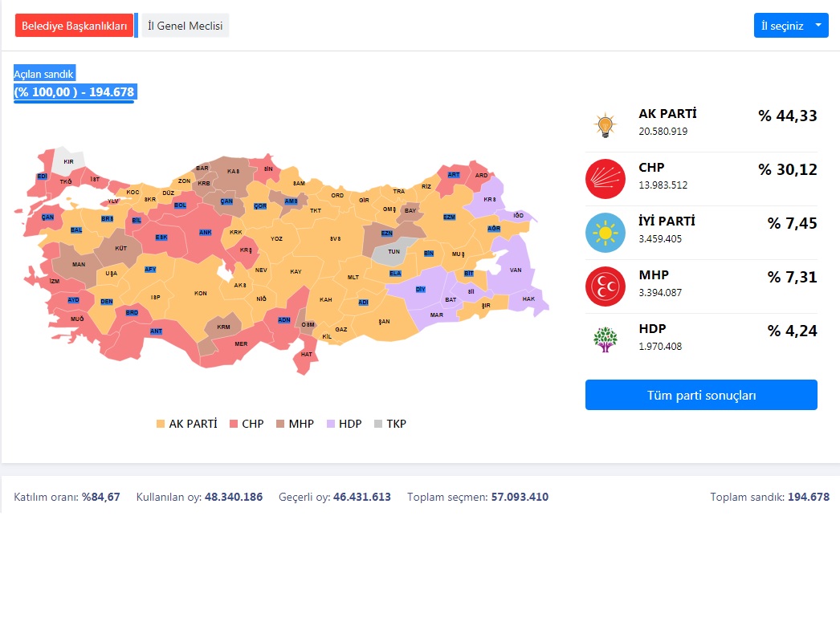Image resolution: width=840 pixels, height=638 pixels.
Task: Select the KRM province on the map
Action: tap(223, 327)
